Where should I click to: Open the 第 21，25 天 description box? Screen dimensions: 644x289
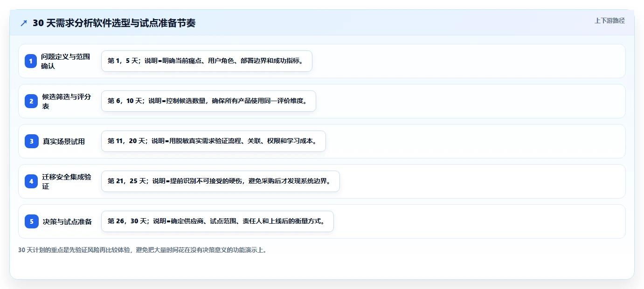tap(220, 181)
